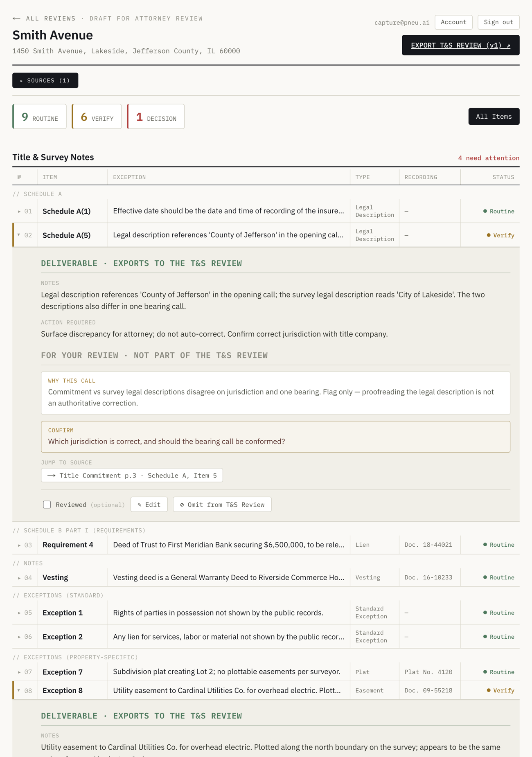Jump to Title Commitment p.3 source

[132, 475]
